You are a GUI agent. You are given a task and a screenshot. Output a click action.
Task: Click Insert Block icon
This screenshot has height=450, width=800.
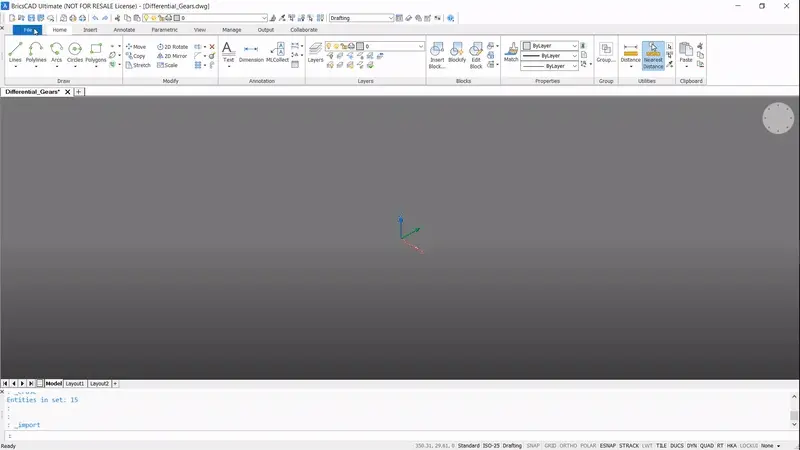pyautogui.click(x=437, y=55)
